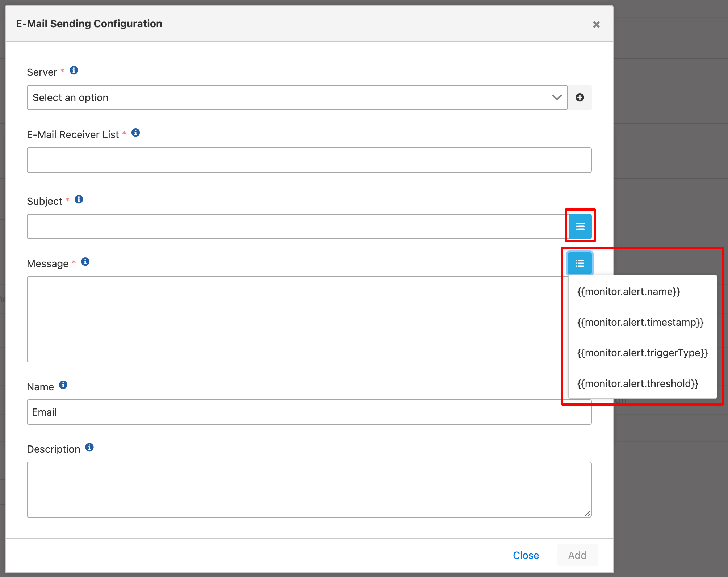Pick {{monitor.alert.threshold}} variable
The height and width of the screenshot is (577, 728).
click(637, 384)
